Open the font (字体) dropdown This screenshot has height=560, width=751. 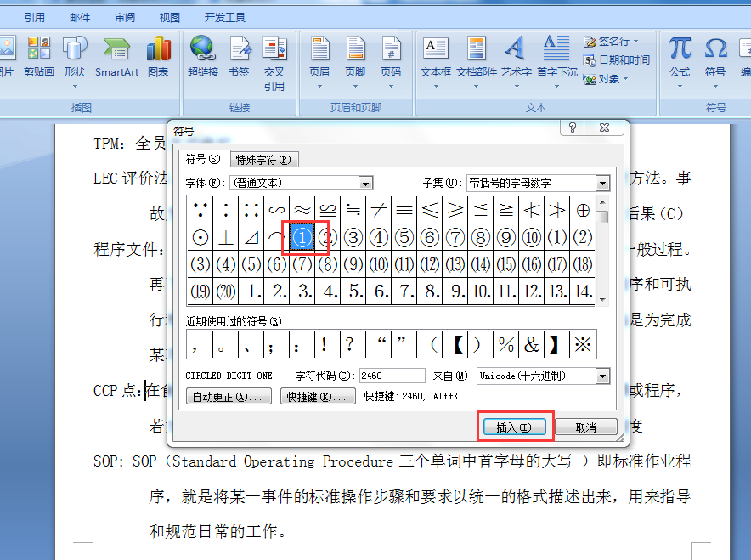click(366, 183)
